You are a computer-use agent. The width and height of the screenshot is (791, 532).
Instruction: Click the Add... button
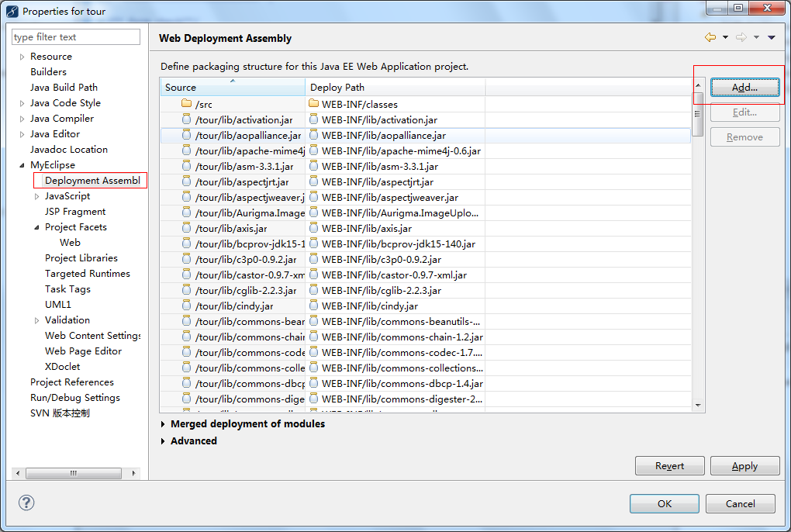(744, 88)
